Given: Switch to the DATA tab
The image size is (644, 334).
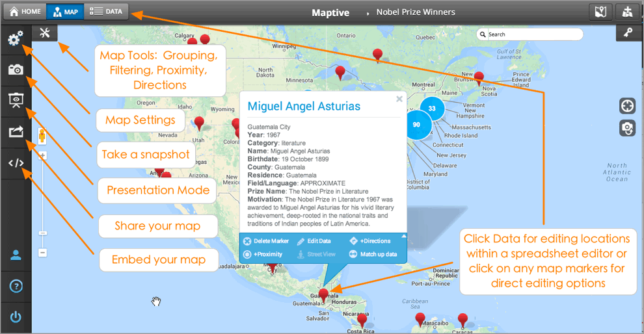Looking at the screenshot, I should 106,12.
